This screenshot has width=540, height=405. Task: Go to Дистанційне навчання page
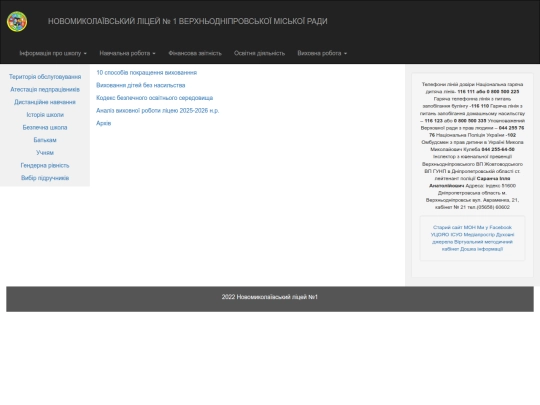pyautogui.click(x=45, y=102)
